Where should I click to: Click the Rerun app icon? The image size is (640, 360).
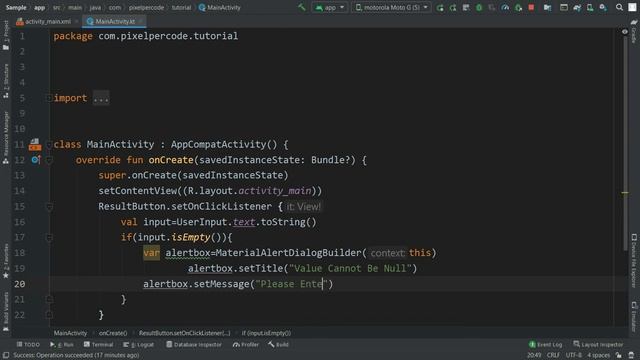[x=440, y=7]
